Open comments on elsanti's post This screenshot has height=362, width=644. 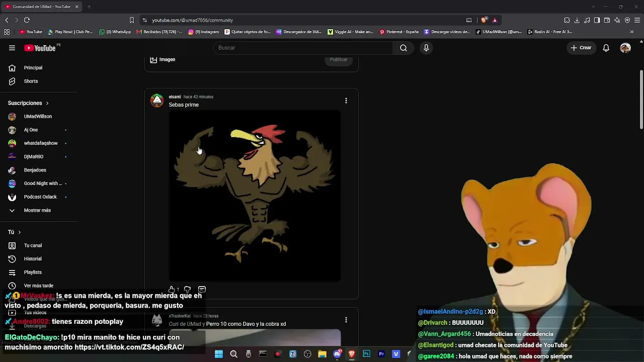(202, 290)
